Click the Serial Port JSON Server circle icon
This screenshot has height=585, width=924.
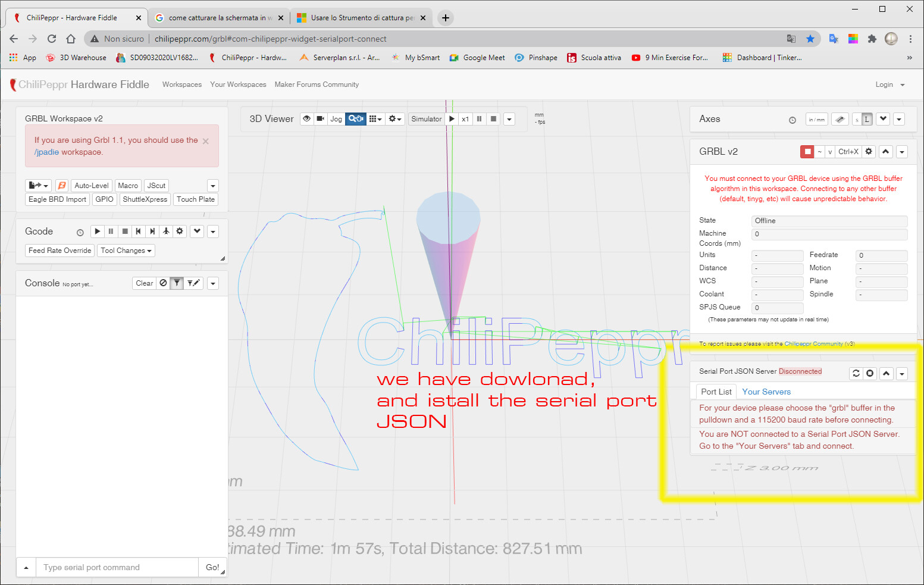[870, 373]
